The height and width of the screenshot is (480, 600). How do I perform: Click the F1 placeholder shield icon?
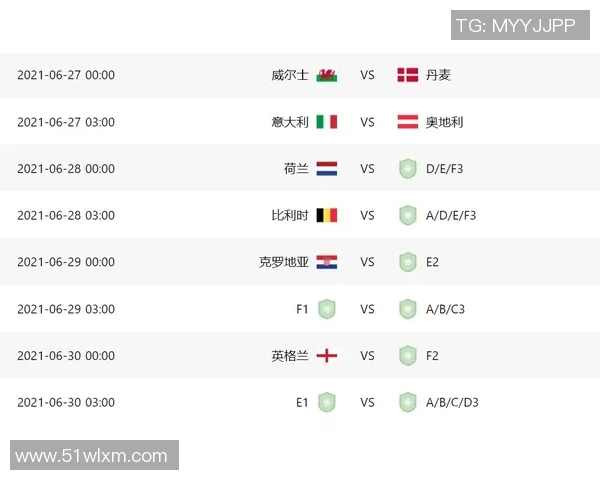point(327,309)
